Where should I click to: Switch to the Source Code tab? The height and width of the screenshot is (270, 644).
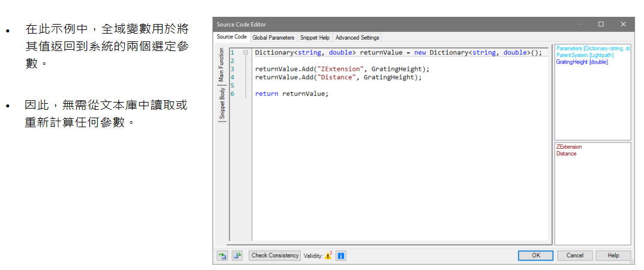(232, 37)
